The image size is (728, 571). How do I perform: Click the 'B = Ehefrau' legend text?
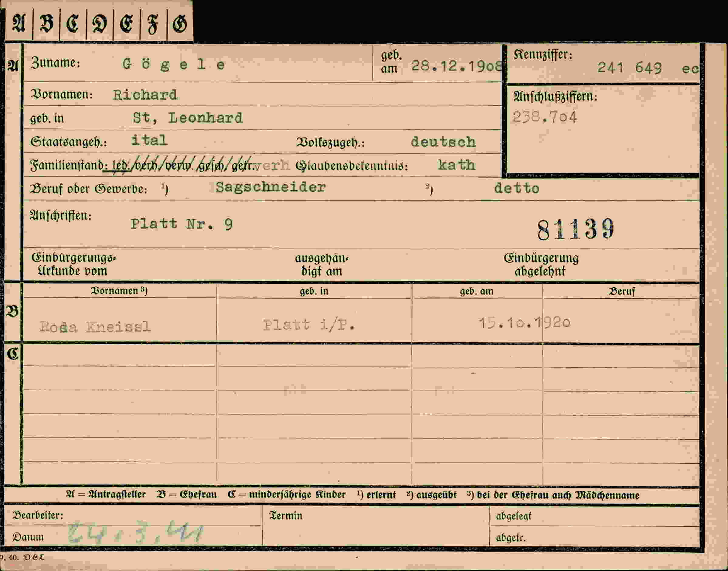click(187, 494)
